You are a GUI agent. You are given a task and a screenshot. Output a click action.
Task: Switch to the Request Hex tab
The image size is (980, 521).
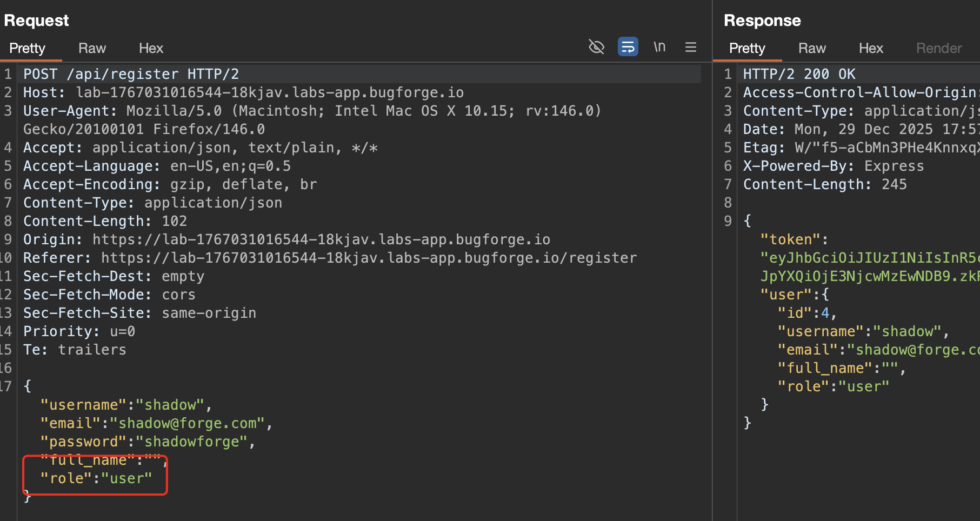[x=151, y=49]
